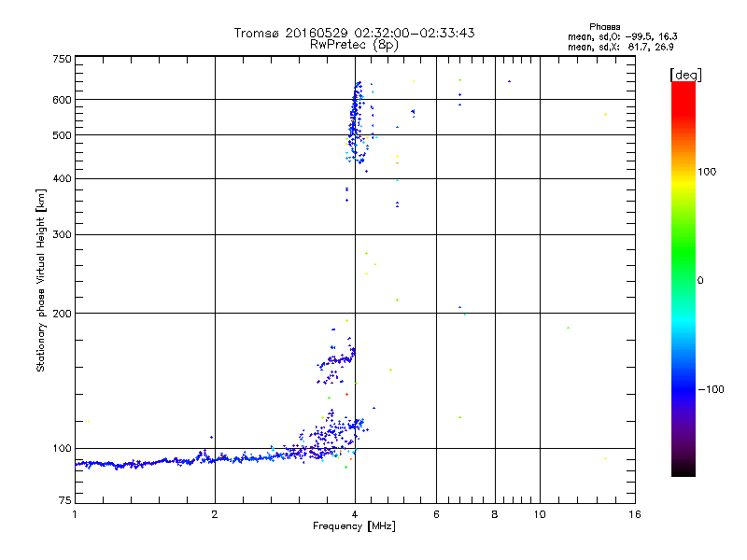Click the 'RwPretec (8p)' subtitle

[x=354, y=45]
